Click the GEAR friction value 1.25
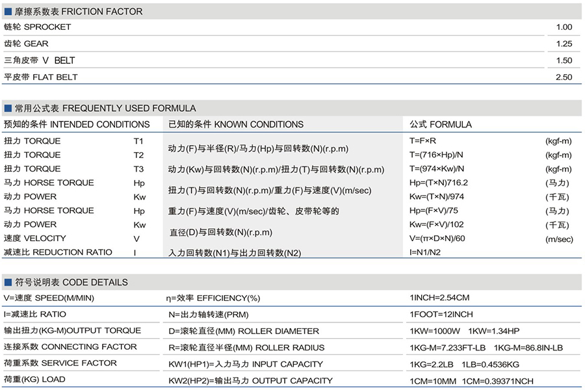Viewport: 585px width, 392px height. pyautogui.click(x=564, y=44)
